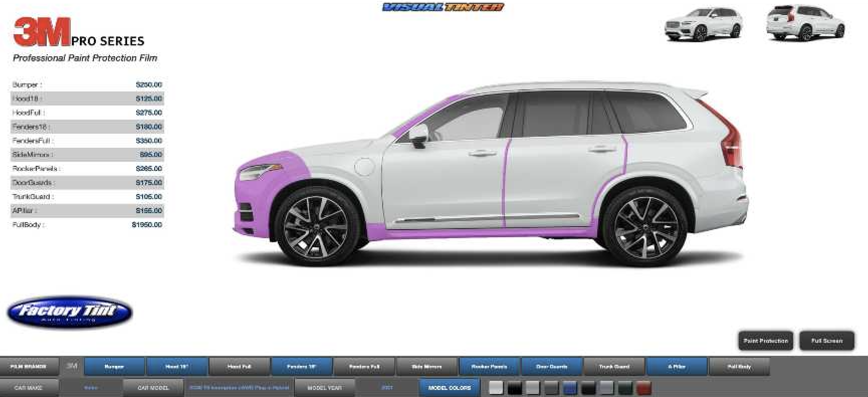The width and height of the screenshot is (868, 397).
Task: Click the CAR MODEL button
Action: [153, 388]
